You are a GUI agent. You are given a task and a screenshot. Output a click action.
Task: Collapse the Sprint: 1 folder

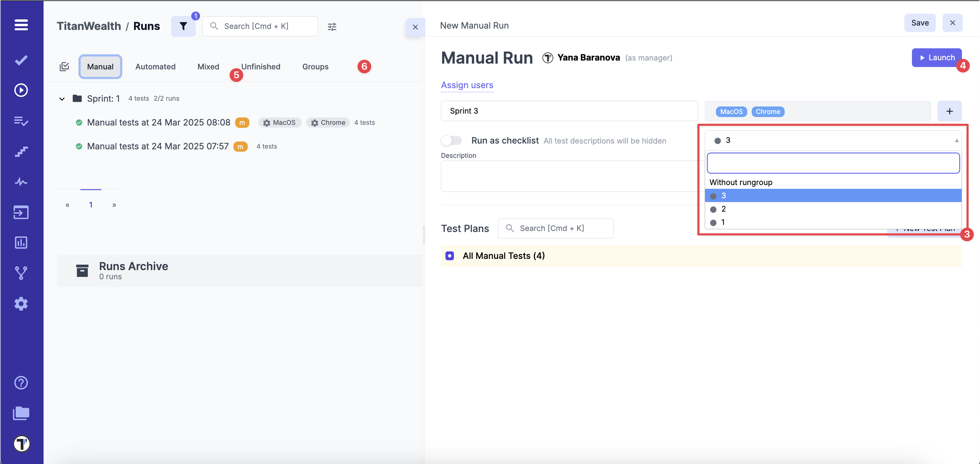[62, 99]
